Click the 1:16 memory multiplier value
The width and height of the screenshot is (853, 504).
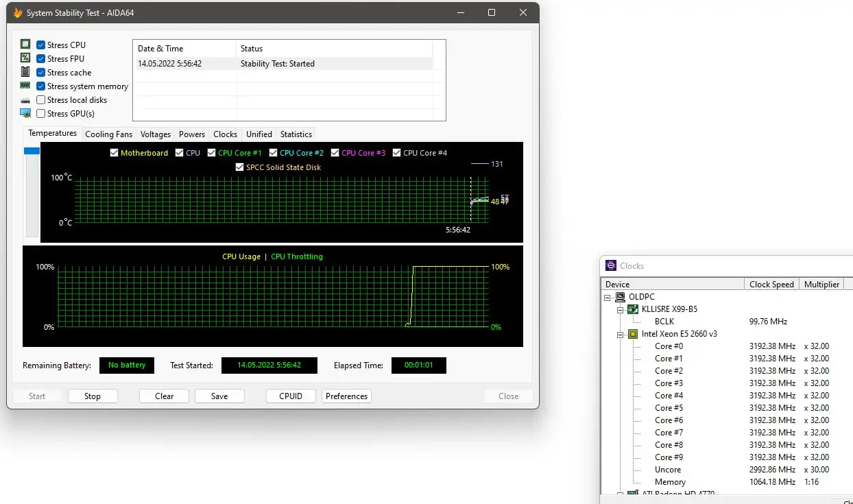pyautogui.click(x=810, y=482)
